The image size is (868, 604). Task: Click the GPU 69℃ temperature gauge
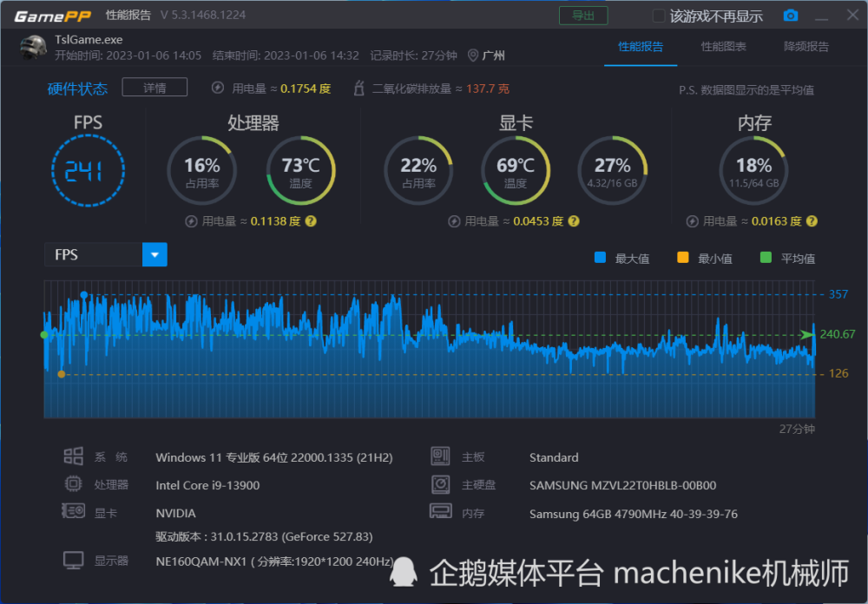516,170
